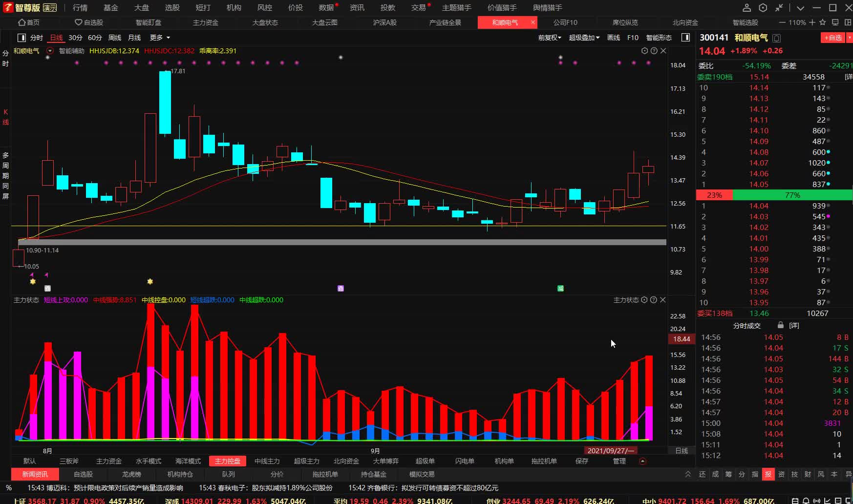Click the 画线 drawing tool button

point(614,38)
